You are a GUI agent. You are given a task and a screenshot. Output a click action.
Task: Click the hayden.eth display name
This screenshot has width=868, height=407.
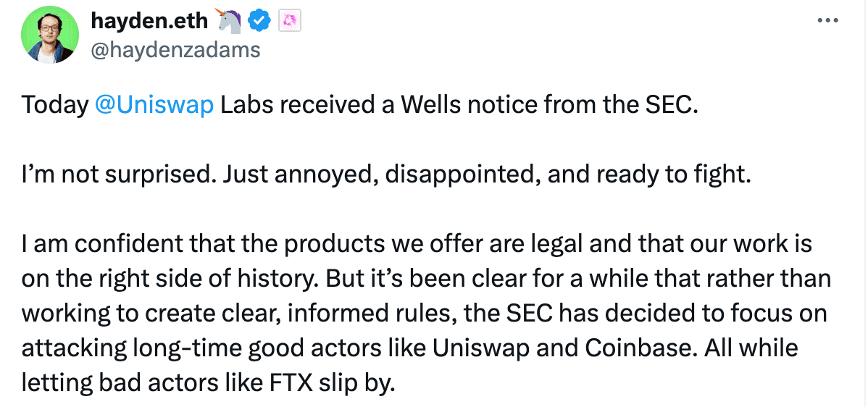click(149, 21)
